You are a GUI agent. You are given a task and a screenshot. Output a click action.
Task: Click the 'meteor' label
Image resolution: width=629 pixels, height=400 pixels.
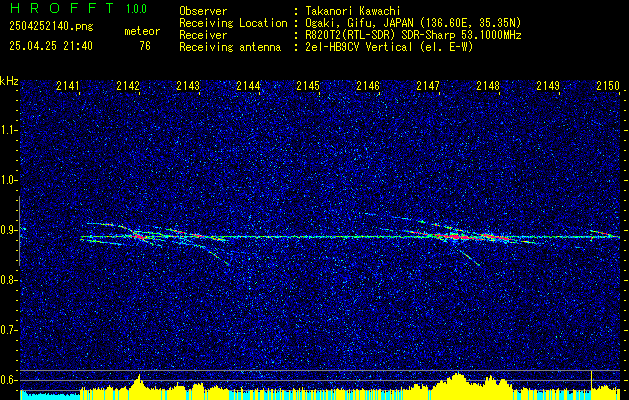tap(142, 31)
